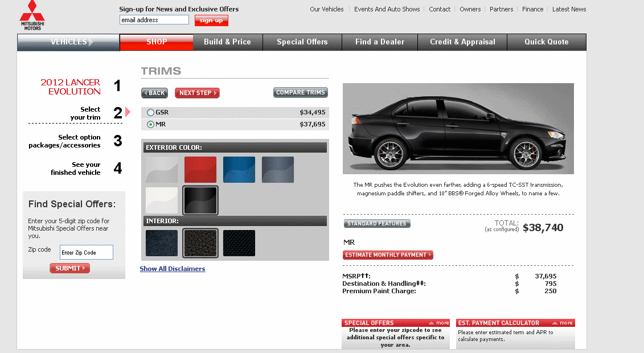Choose the silver exterior color swatch
The height and width of the screenshot is (353, 644).
coord(162,170)
